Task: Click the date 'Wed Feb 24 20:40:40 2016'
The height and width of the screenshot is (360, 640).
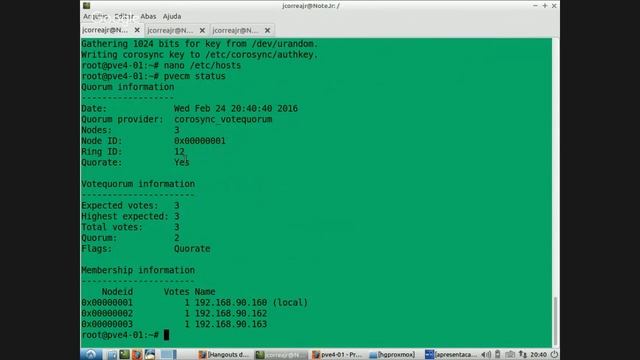Action: 236,109
